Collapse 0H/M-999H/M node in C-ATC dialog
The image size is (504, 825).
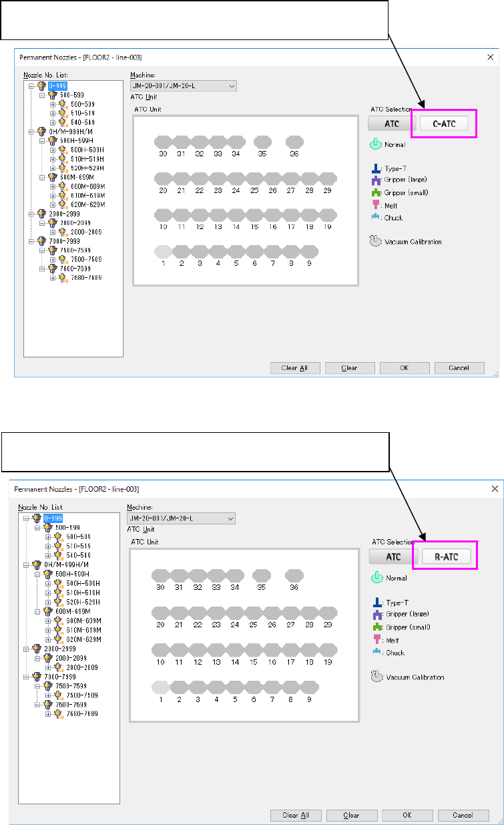31,132
